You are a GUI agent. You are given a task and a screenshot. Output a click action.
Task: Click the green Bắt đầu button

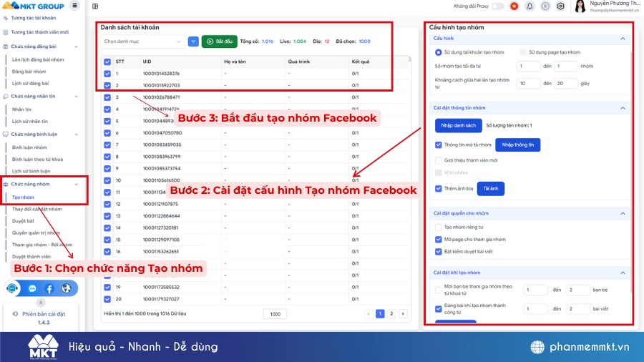click(220, 41)
